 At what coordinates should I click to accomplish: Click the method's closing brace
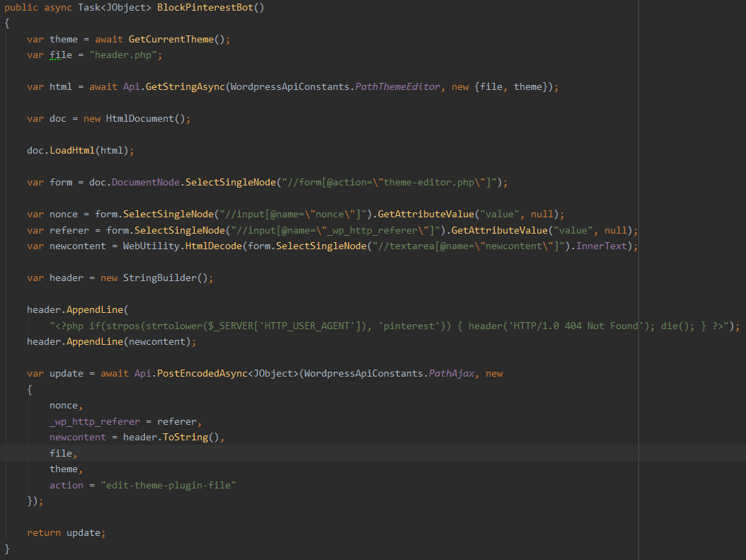tap(6, 549)
